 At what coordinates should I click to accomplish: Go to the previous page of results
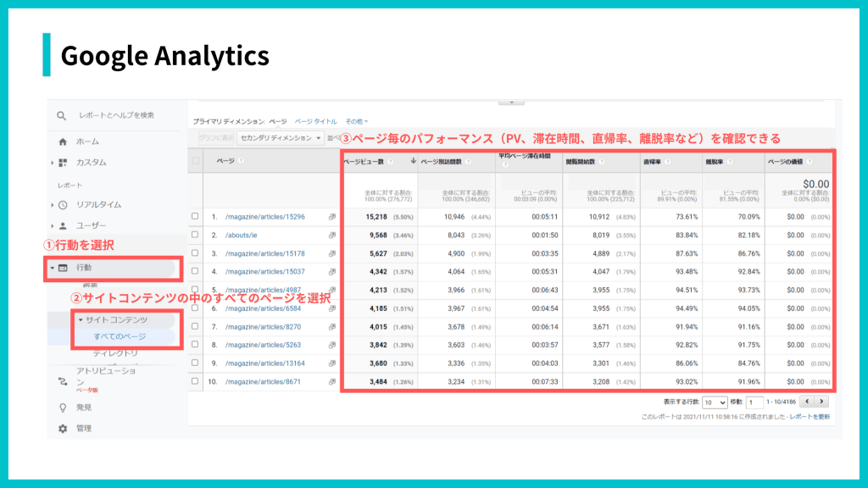(807, 402)
